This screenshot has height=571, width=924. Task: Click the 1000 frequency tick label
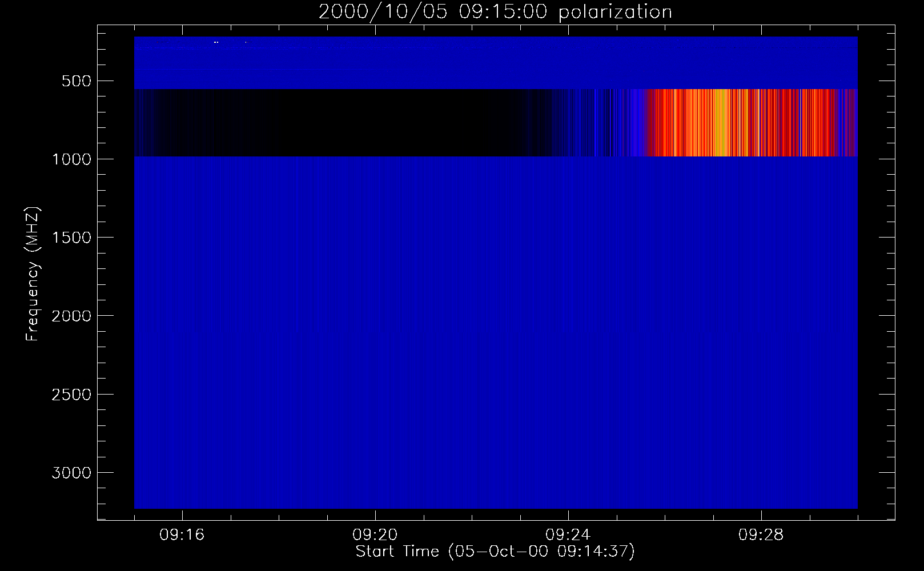[71, 159]
